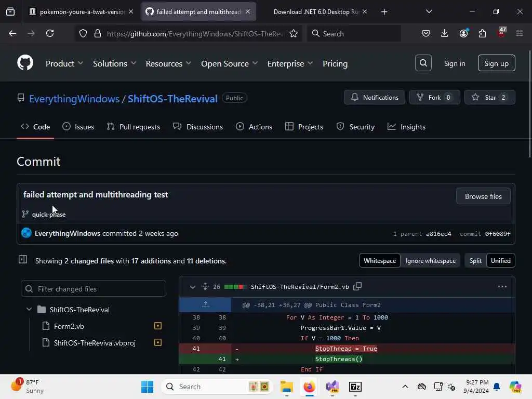Screen dimensions: 532x399
Task: Switch diff view to Split
Action: click(x=475, y=261)
